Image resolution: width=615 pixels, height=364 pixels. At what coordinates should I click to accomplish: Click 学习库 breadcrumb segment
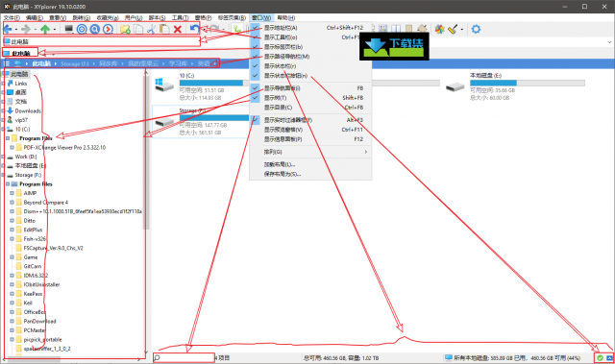click(178, 63)
